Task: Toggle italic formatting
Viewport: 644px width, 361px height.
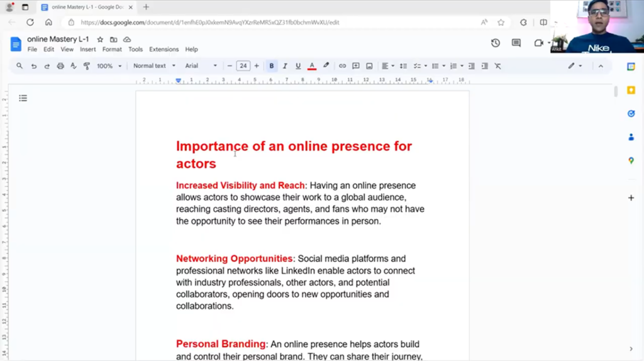Action: pyautogui.click(x=285, y=66)
